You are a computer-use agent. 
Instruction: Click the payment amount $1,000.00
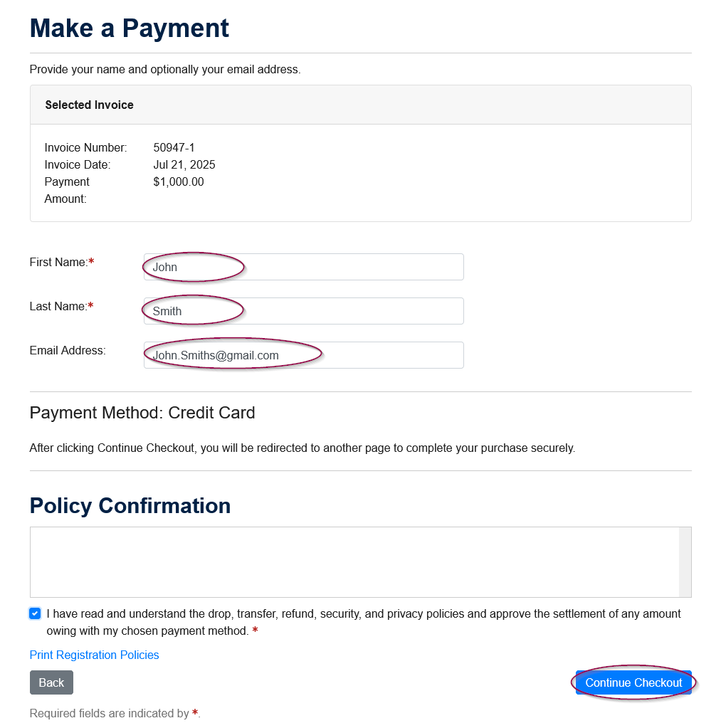pos(179,182)
